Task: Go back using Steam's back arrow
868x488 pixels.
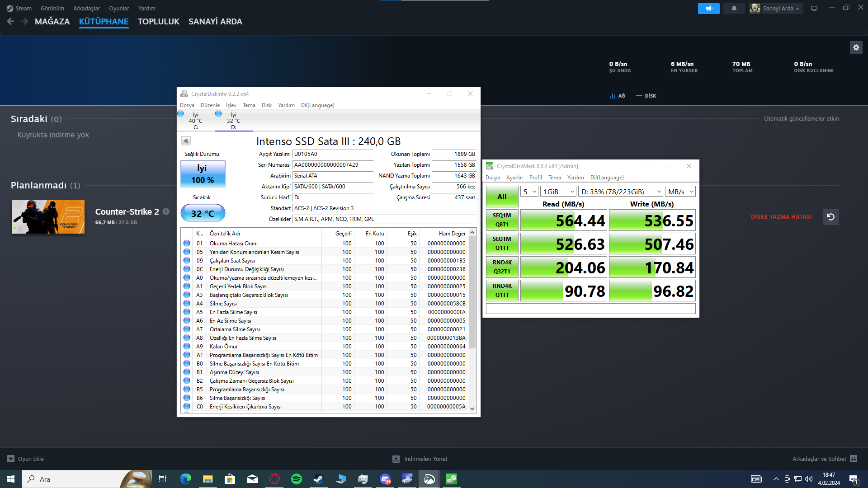Action: [x=10, y=21]
